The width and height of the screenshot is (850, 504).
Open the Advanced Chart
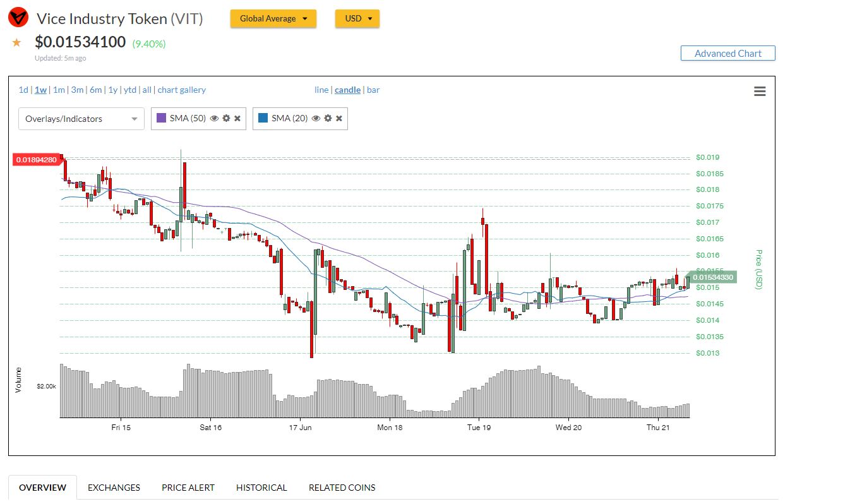[x=727, y=54]
